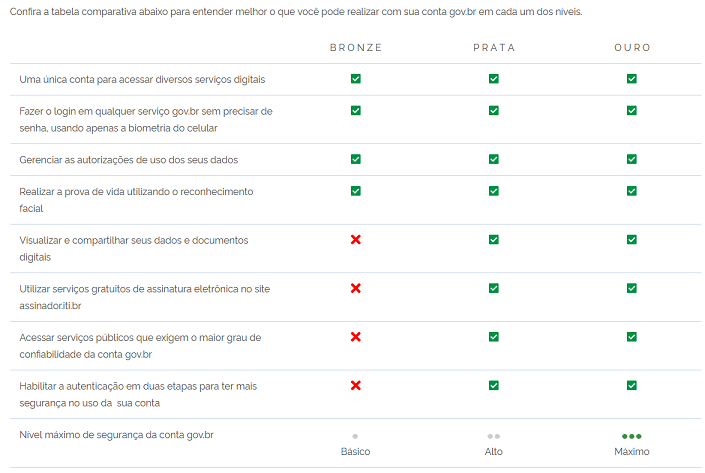Click Bronze red X for electronic signature row
Screen dimensions: 705x473
coord(356,288)
